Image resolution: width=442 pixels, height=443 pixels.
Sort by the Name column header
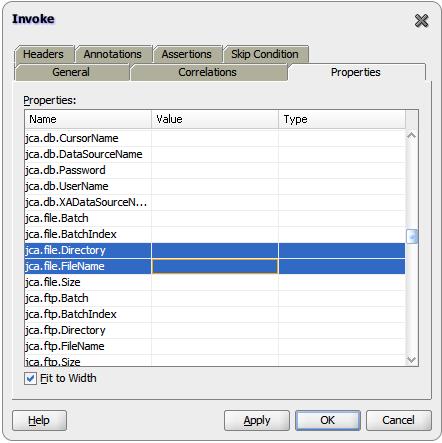(88, 119)
